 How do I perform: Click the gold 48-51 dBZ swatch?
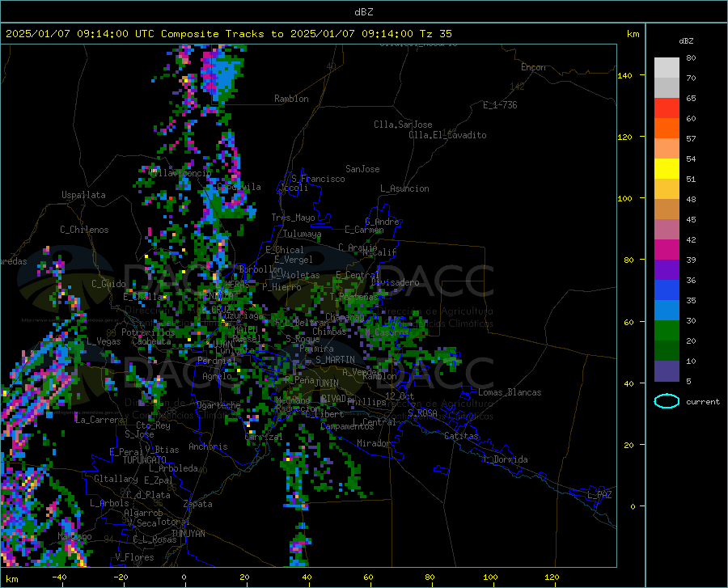[x=667, y=189]
